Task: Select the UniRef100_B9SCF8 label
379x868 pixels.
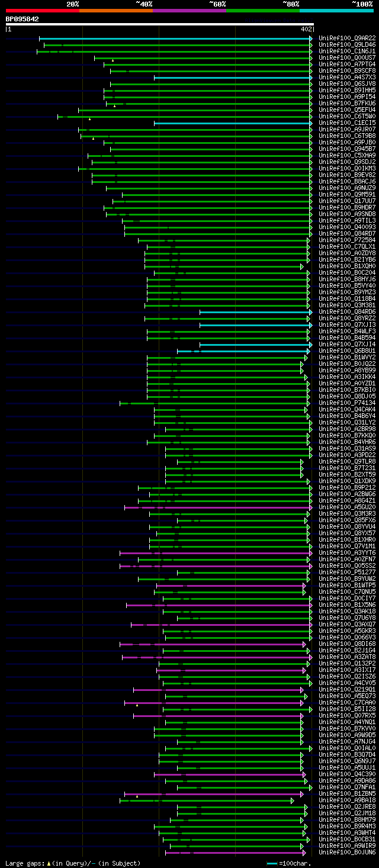Action: click(x=347, y=70)
